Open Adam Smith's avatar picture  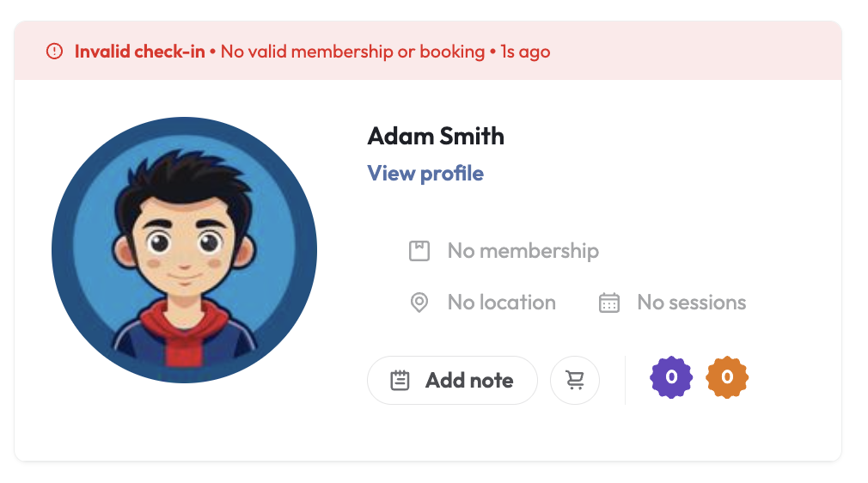click(184, 249)
